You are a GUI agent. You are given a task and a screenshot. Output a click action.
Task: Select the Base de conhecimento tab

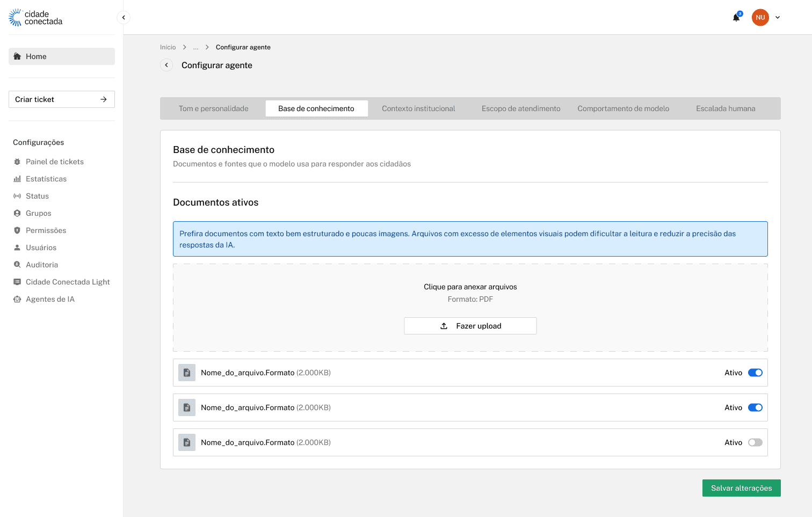point(316,108)
